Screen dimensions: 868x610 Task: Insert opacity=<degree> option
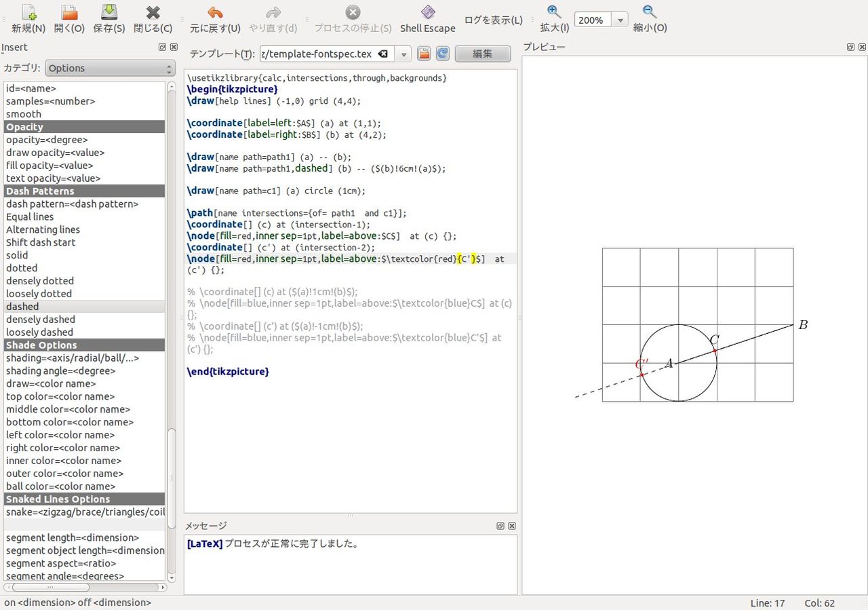click(x=85, y=140)
